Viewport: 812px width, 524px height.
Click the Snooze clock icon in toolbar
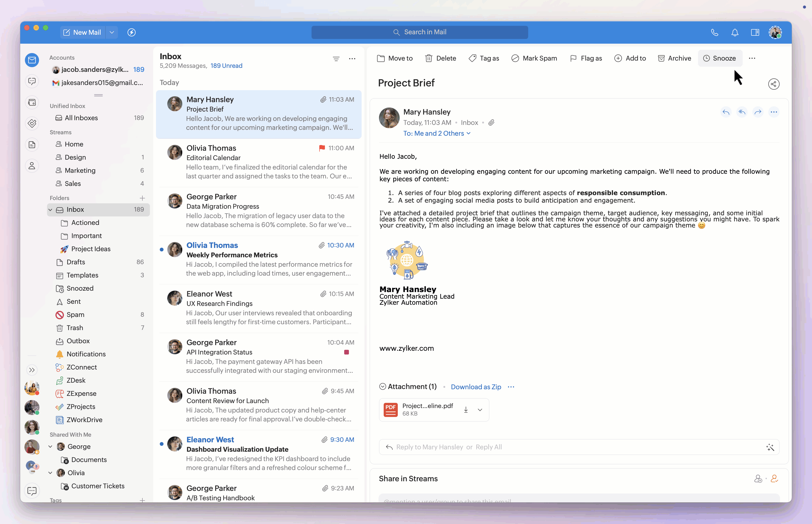[707, 58]
